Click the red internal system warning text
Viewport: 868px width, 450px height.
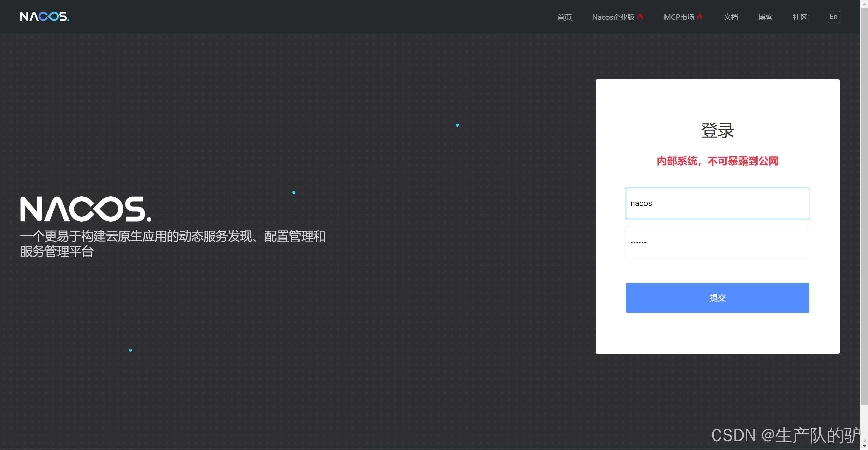717,161
